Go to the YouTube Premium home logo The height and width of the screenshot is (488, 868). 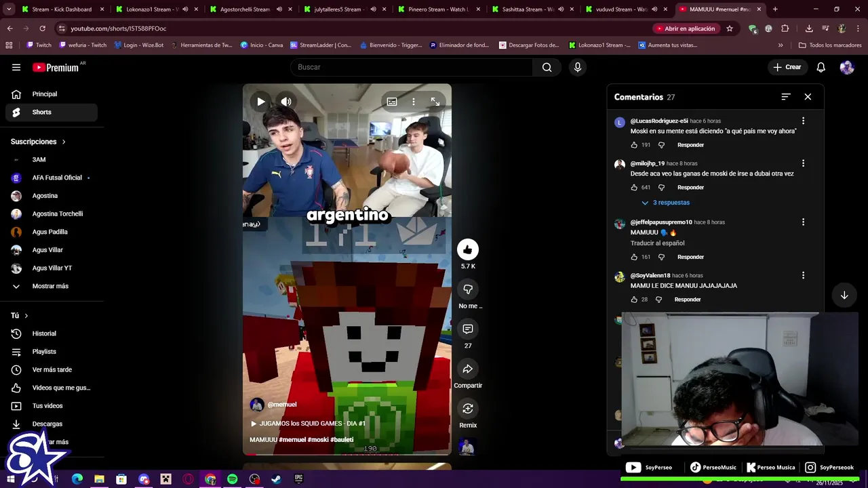[x=56, y=67]
